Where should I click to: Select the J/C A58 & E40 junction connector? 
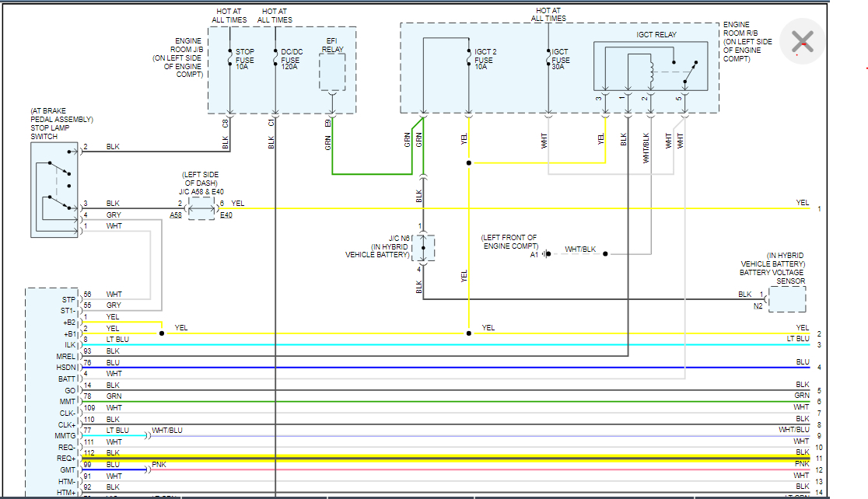[x=203, y=208]
